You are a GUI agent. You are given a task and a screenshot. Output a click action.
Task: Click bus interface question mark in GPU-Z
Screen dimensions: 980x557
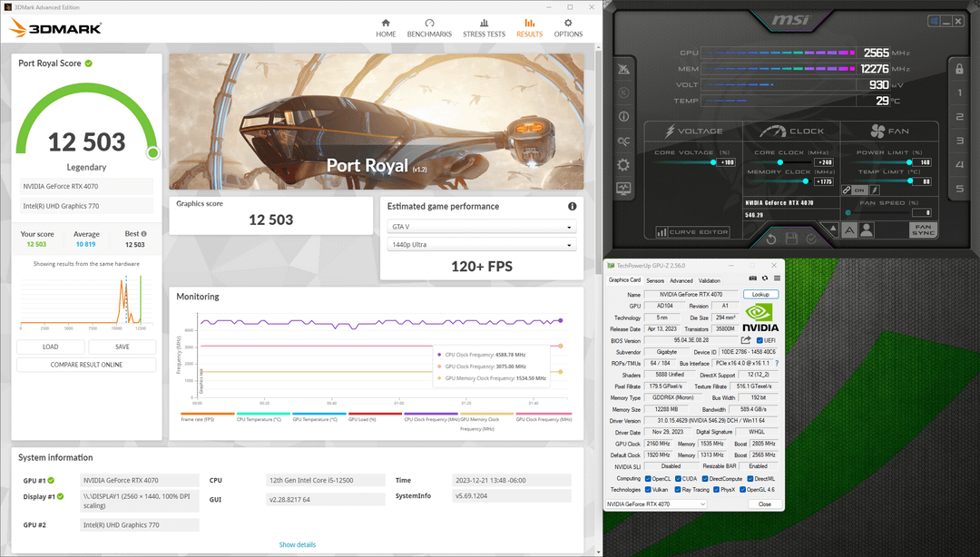coord(777,363)
